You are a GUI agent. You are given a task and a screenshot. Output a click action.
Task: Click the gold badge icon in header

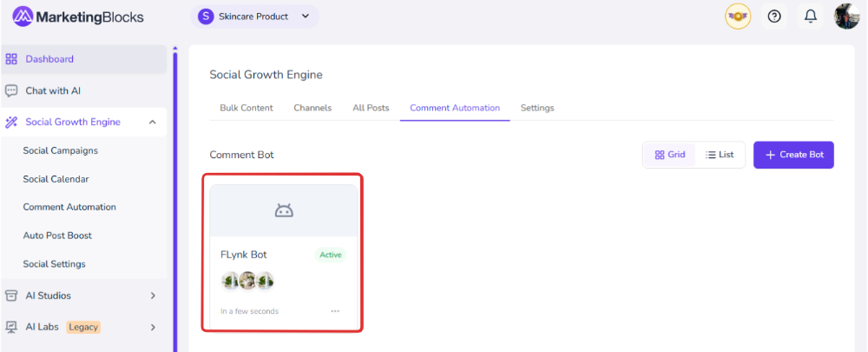(x=737, y=17)
